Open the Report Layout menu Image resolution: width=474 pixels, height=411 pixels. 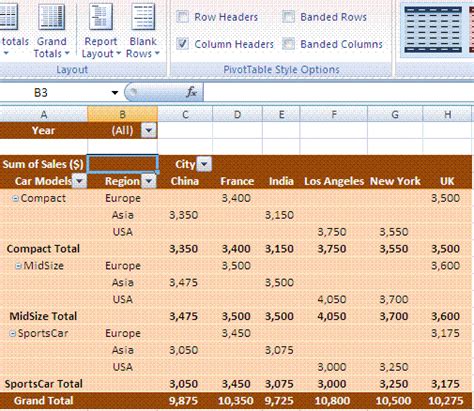pos(101,31)
